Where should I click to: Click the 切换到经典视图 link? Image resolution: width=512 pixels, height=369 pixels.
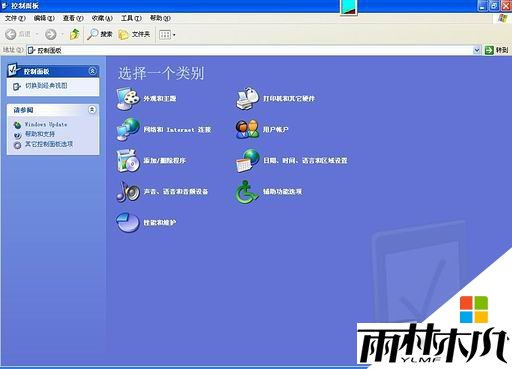click(x=46, y=86)
